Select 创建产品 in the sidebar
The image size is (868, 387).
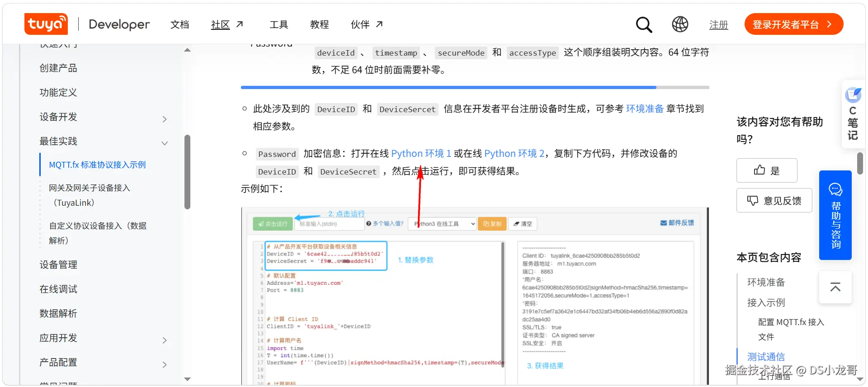[x=58, y=68]
